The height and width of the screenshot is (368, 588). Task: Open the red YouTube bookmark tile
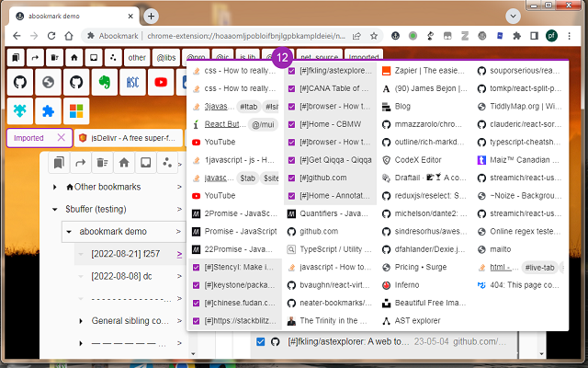click(x=161, y=82)
